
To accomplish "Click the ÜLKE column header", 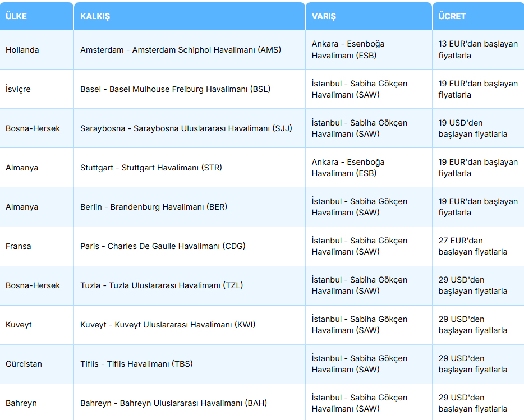I will coord(16,16).
